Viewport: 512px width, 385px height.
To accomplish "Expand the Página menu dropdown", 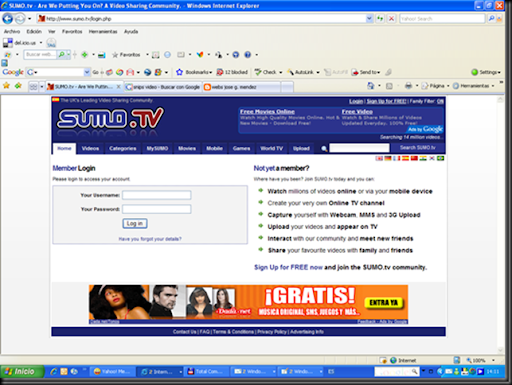I will [448, 86].
